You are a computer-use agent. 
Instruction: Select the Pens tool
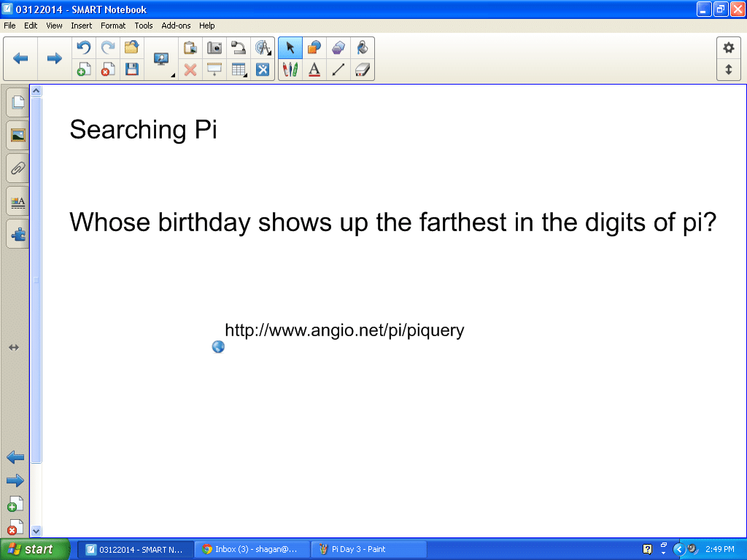[x=290, y=69]
